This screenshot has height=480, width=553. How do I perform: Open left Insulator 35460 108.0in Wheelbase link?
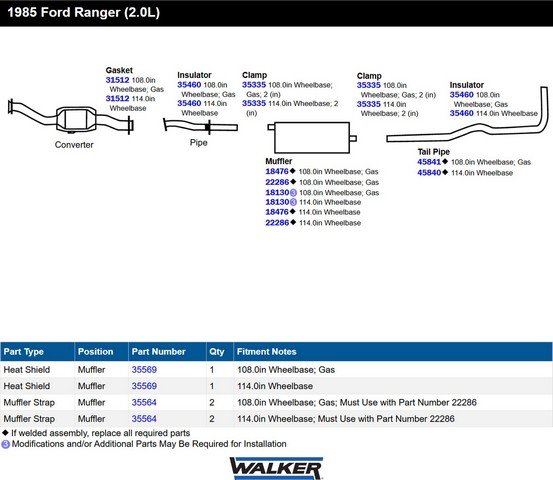(x=189, y=85)
